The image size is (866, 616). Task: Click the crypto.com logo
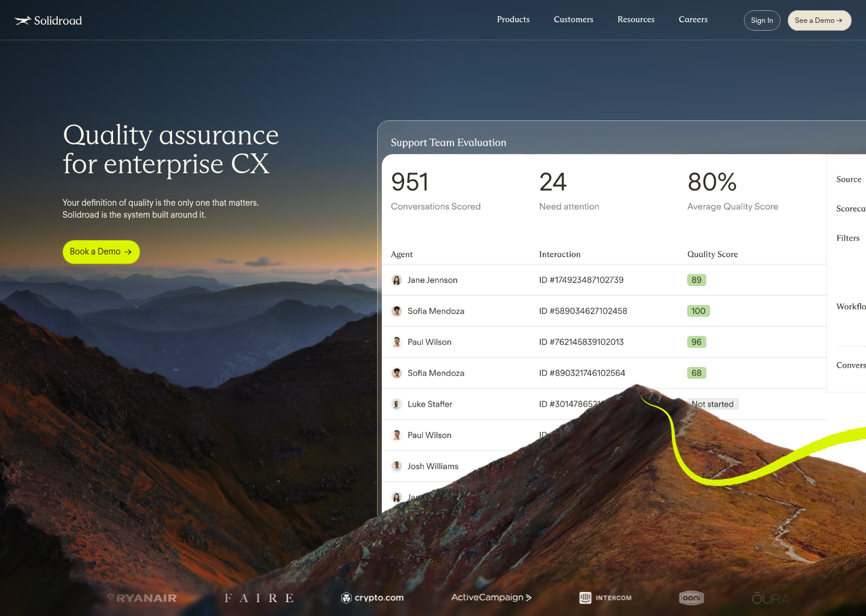pyautogui.click(x=372, y=597)
